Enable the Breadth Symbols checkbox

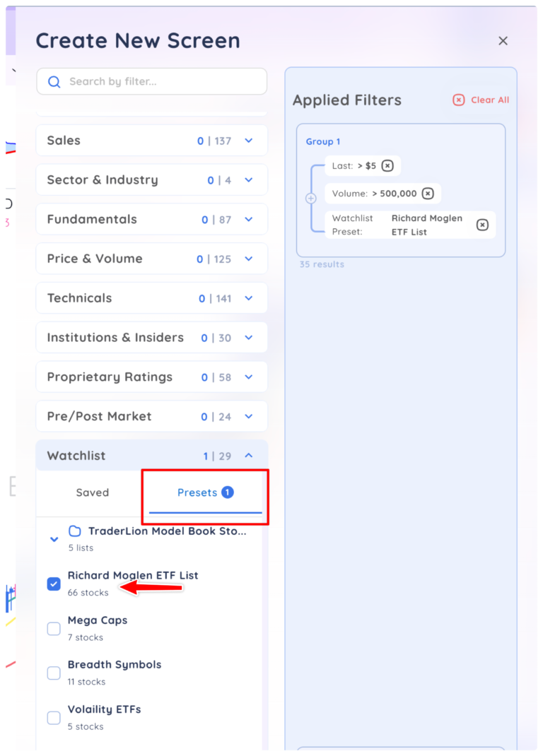coord(54,673)
